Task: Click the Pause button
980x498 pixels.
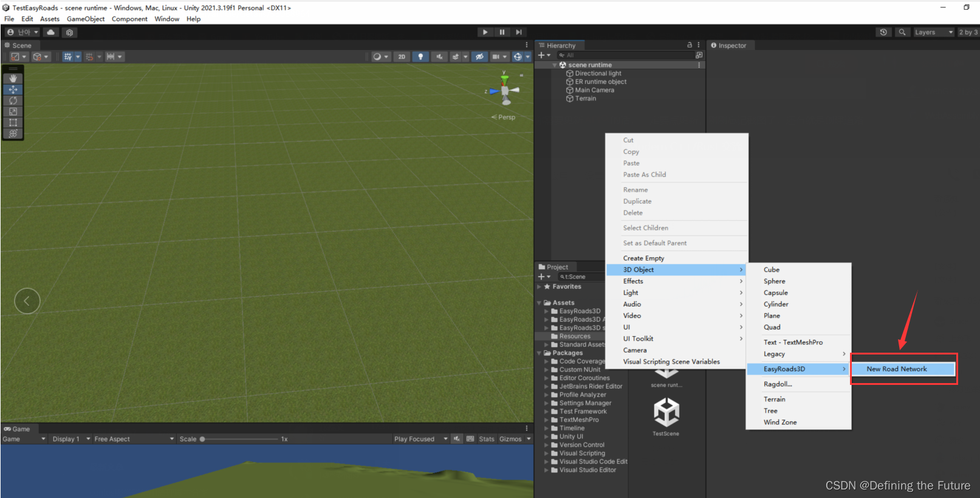Action: coord(502,32)
